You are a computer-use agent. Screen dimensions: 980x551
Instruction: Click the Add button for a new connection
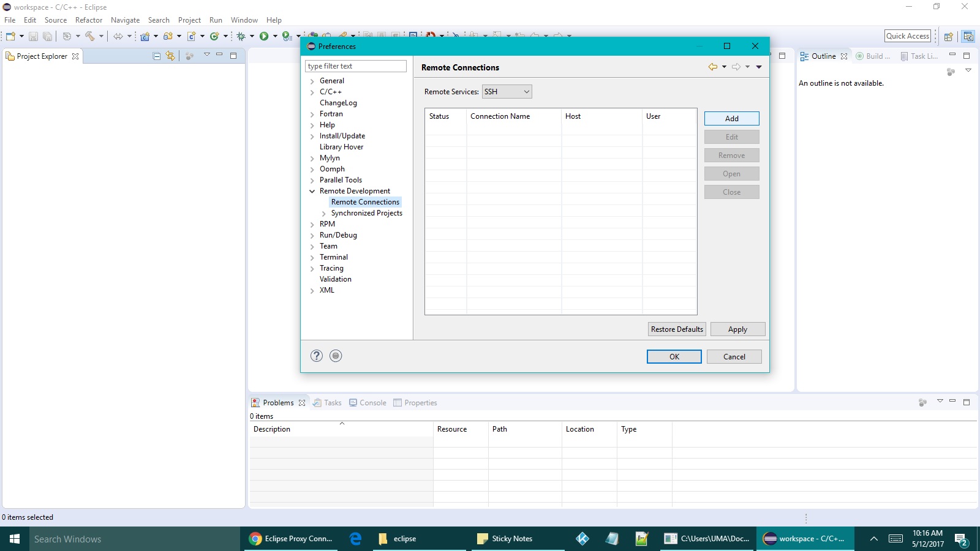tap(731, 118)
